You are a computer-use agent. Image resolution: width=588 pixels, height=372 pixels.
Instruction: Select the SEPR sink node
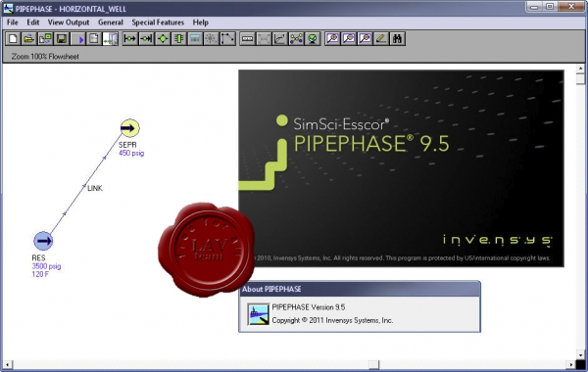pos(129,128)
